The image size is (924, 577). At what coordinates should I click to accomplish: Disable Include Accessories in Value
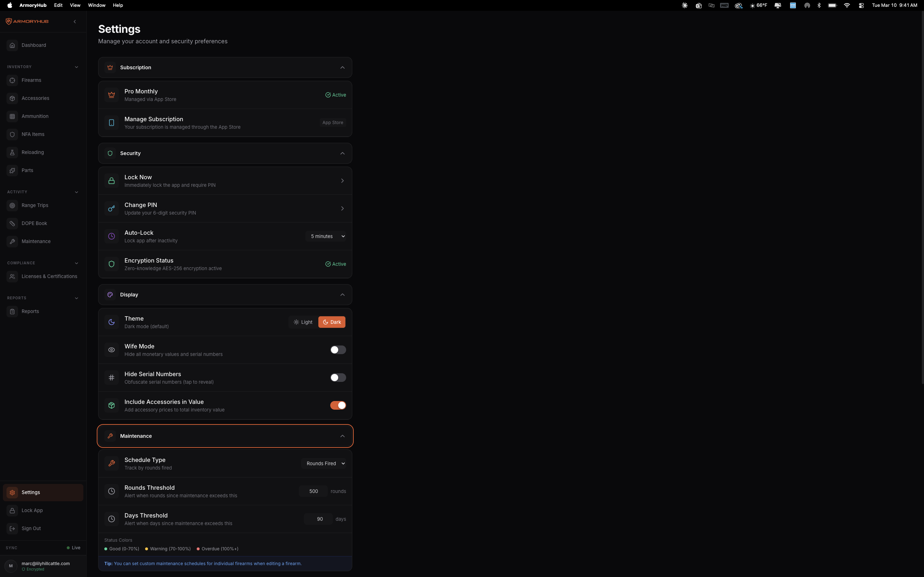pos(338,405)
